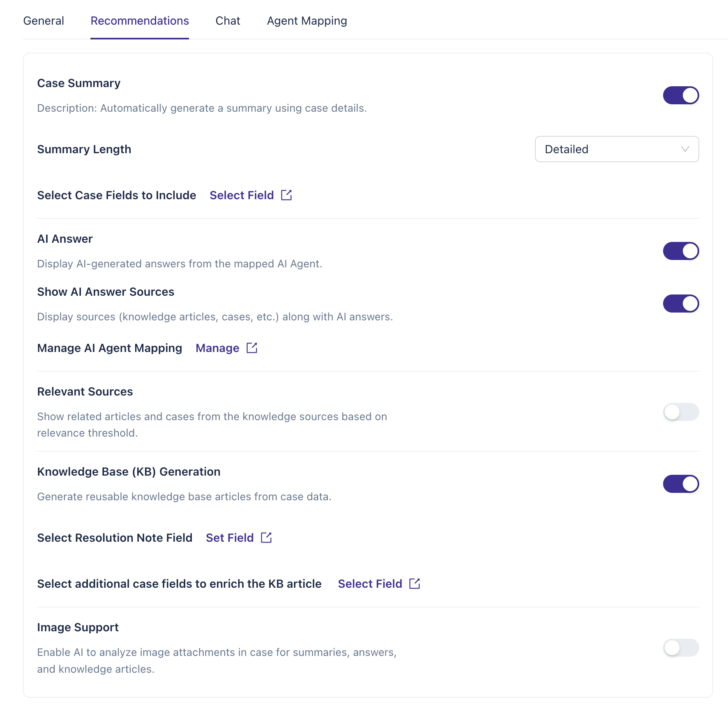Click external-link icon next to Manage
The width and height of the screenshot is (728, 713).
[x=252, y=348]
